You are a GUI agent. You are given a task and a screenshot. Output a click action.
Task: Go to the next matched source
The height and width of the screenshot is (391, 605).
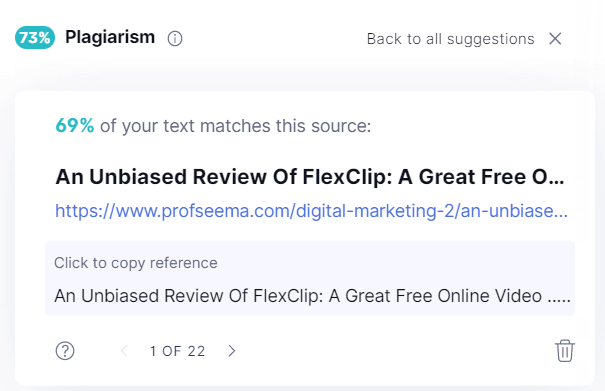[x=232, y=351]
